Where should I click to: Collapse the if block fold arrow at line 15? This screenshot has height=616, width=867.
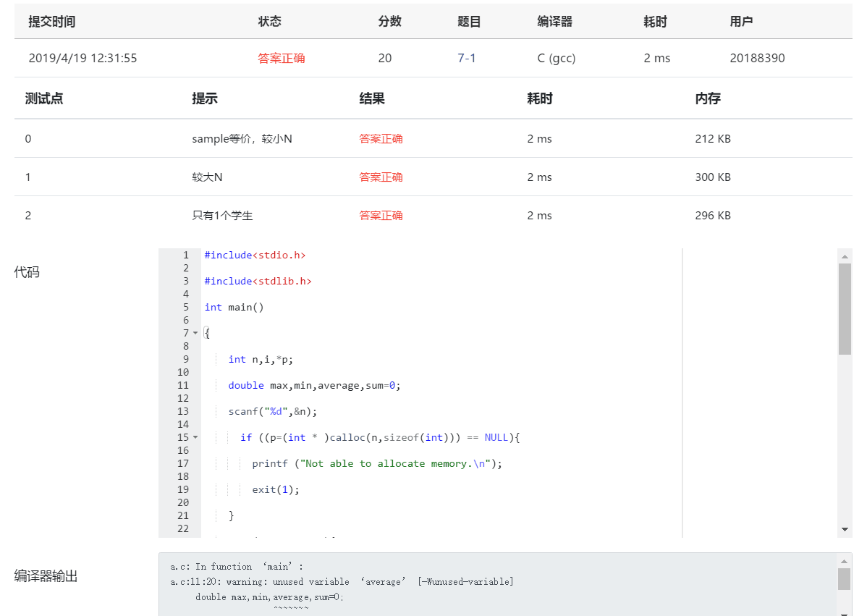[x=195, y=437]
